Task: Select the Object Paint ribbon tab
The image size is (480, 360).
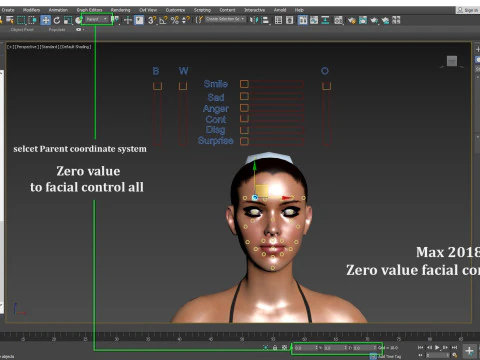Action: (22, 29)
